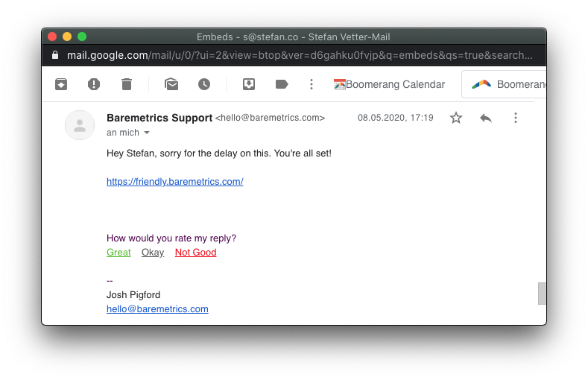Reply to Baremetrics Support message
The height and width of the screenshot is (380, 588).
pyautogui.click(x=486, y=118)
